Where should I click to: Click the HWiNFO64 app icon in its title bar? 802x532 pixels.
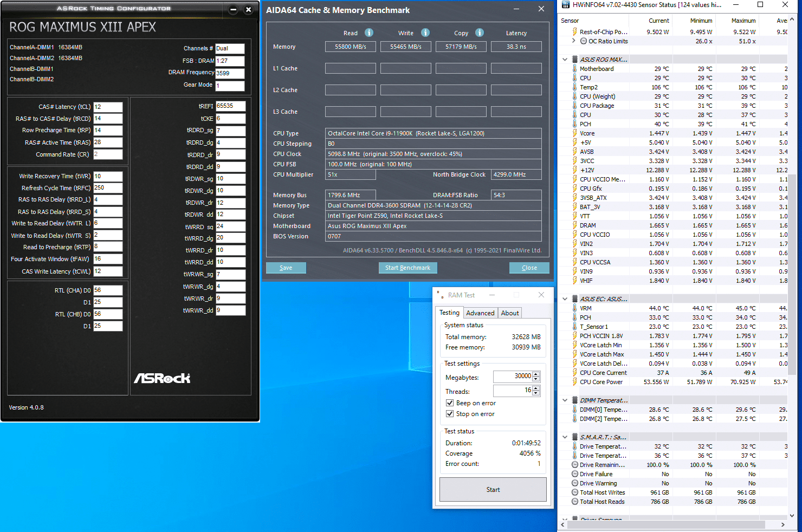pyautogui.click(x=566, y=5)
